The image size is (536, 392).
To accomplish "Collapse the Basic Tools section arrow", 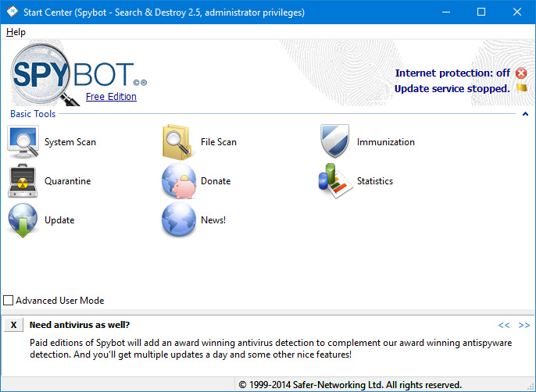I will (525, 114).
